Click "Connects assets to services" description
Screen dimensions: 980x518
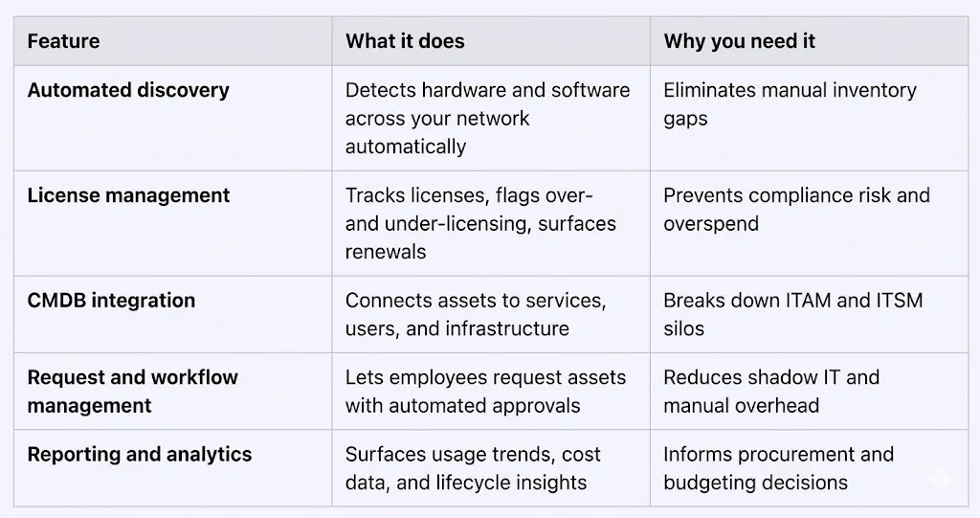[476, 301]
